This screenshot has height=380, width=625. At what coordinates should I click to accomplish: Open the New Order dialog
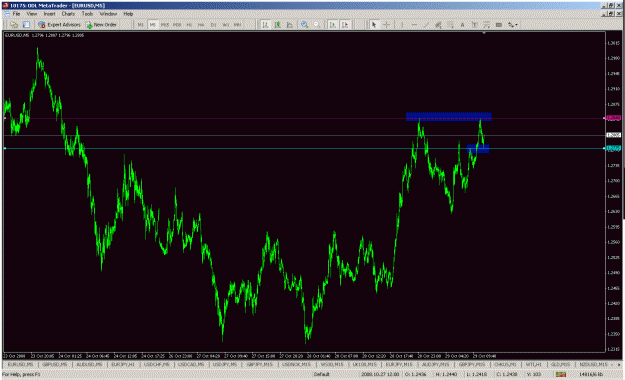point(101,25)
